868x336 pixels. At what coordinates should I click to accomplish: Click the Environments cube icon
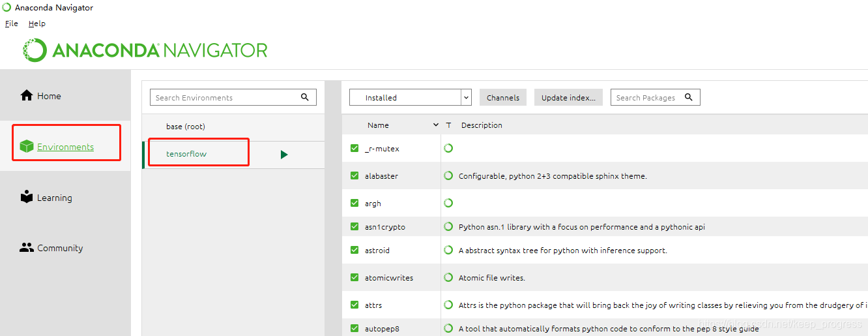(27, 147)
